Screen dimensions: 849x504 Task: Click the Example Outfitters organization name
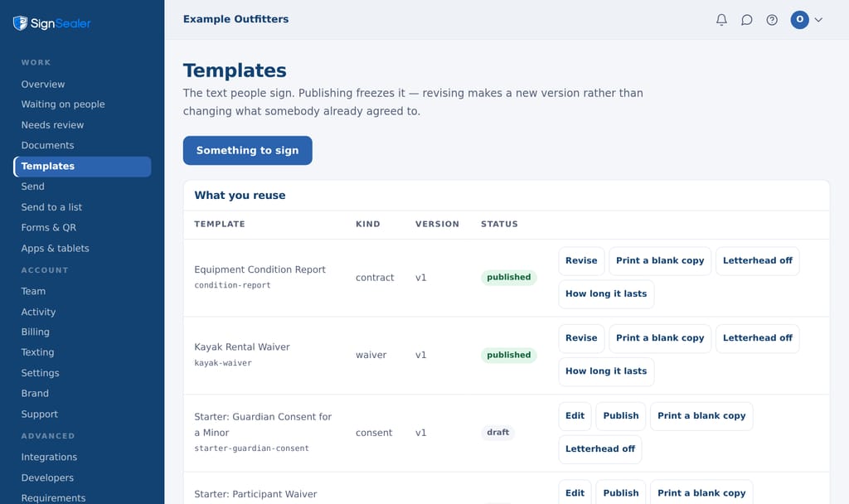(x=235, y=20)
